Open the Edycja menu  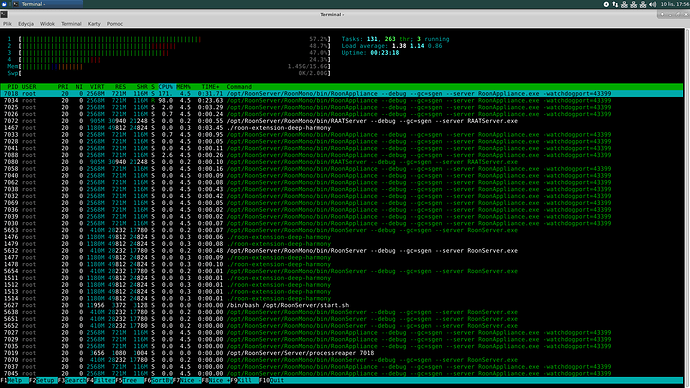pyautogui.click(x=26, y=24)
